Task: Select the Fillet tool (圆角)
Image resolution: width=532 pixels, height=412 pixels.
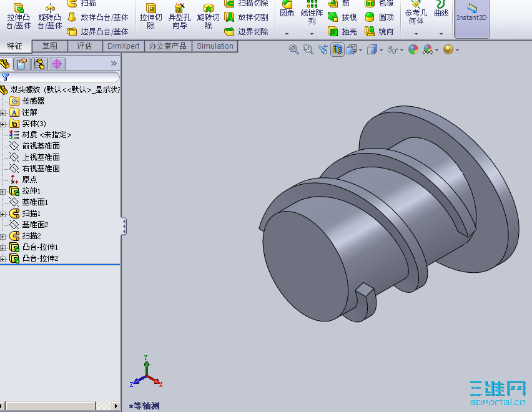Action: 287,9
